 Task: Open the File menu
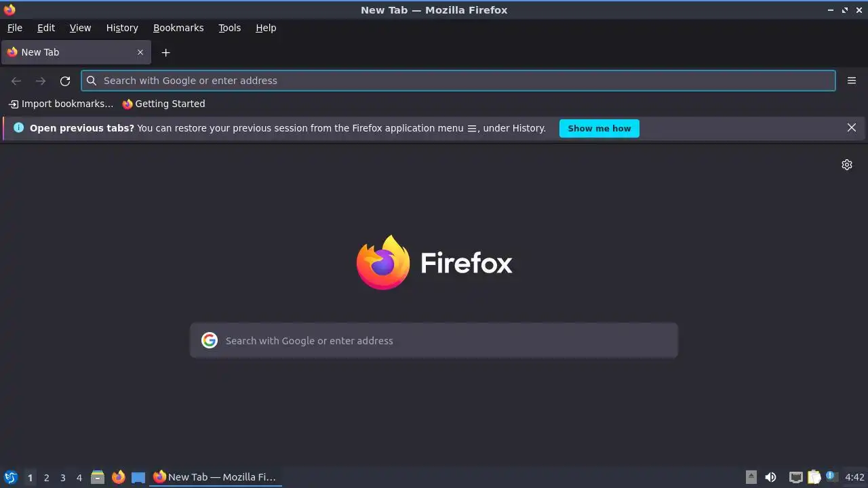click(x=14, y=28)
